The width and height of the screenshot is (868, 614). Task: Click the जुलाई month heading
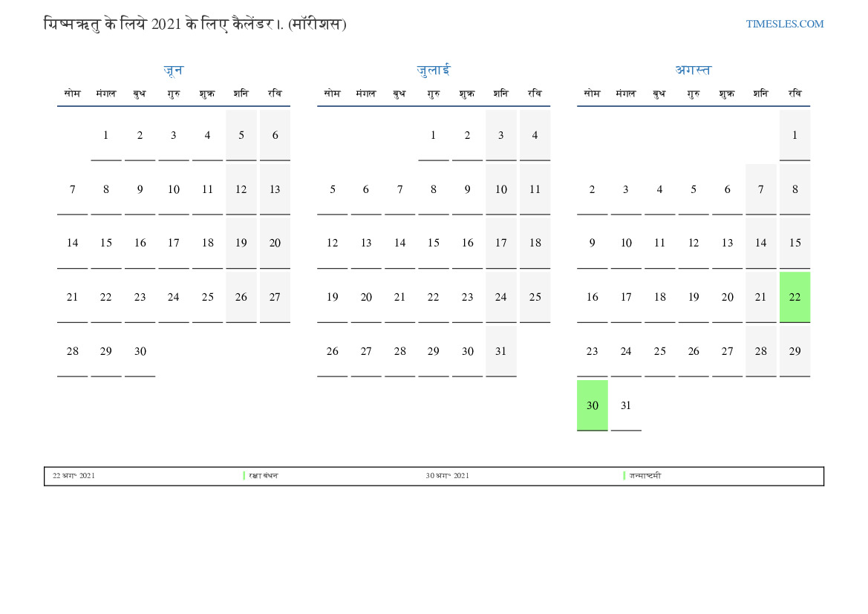(433, 71)
